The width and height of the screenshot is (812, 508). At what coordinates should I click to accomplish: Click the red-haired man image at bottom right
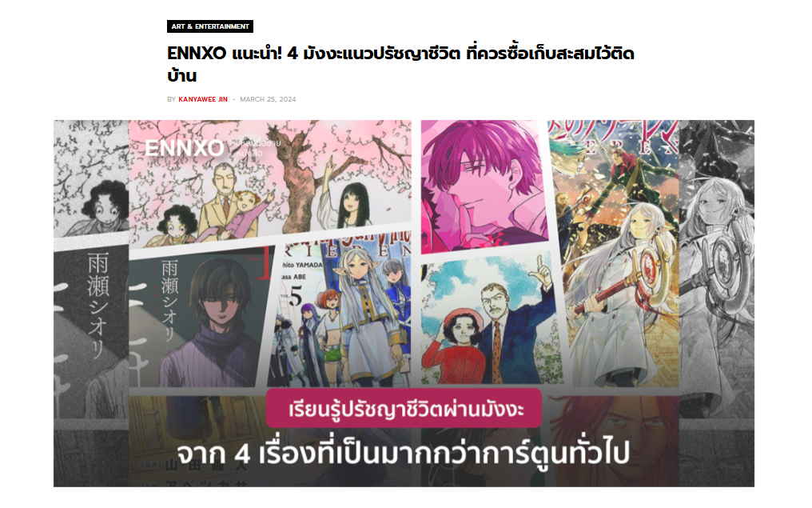pyautogui.click(x=614, y=441)
